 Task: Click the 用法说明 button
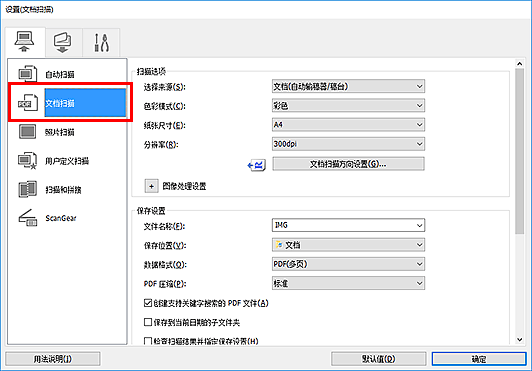53,359
